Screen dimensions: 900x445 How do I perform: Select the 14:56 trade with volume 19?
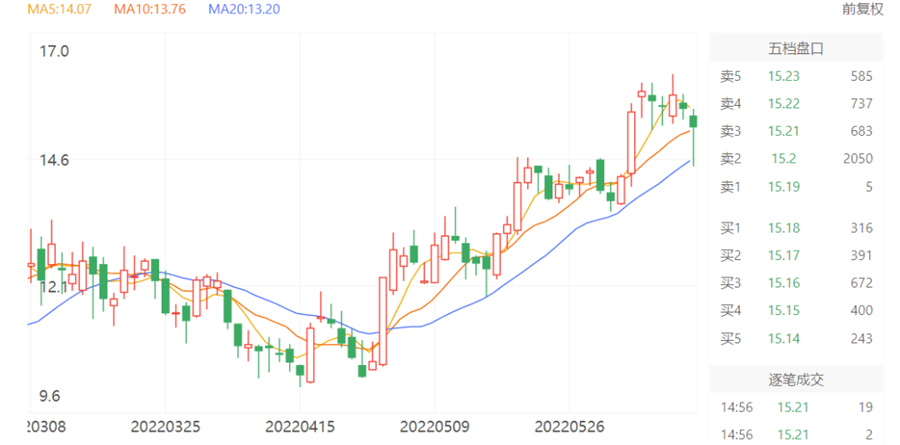[796, 407]
